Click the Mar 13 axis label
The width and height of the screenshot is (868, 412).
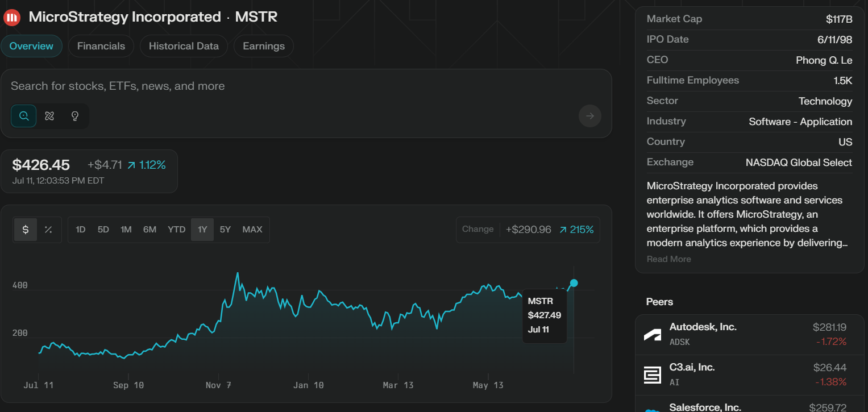[x=398, y=385]
